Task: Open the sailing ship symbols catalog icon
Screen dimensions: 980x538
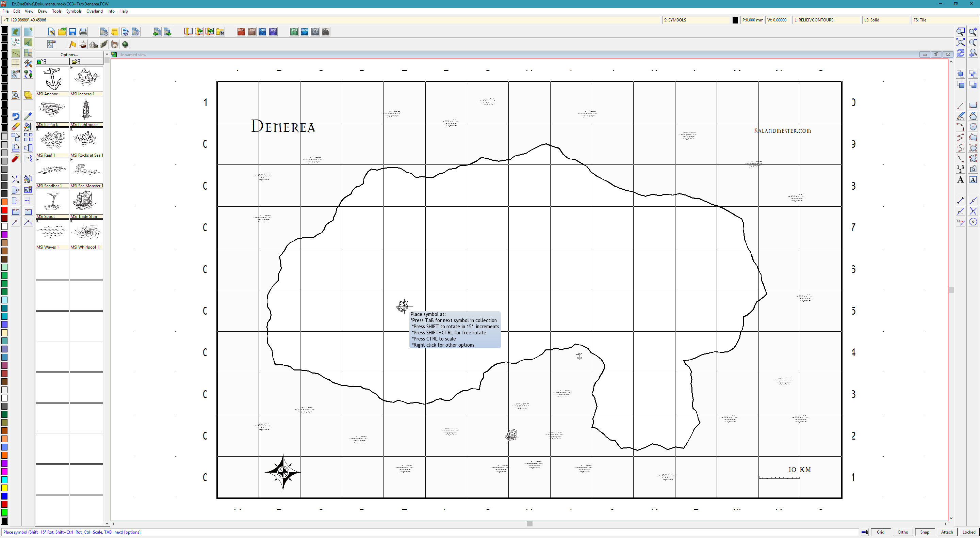Action: [x=83, y=45]
